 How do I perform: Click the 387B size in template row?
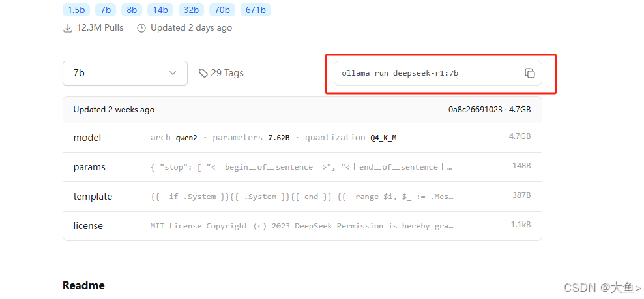521,195
